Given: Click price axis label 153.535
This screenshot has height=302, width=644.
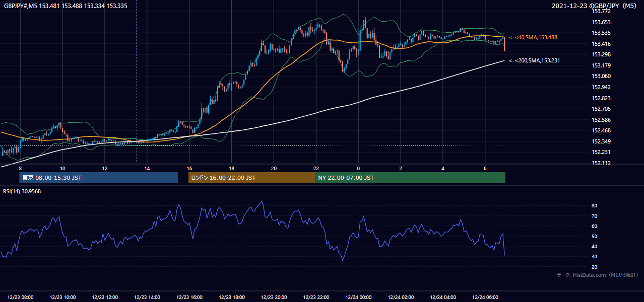Looking at the screenshot, I should pyautogui.click(x=601, y=33).
